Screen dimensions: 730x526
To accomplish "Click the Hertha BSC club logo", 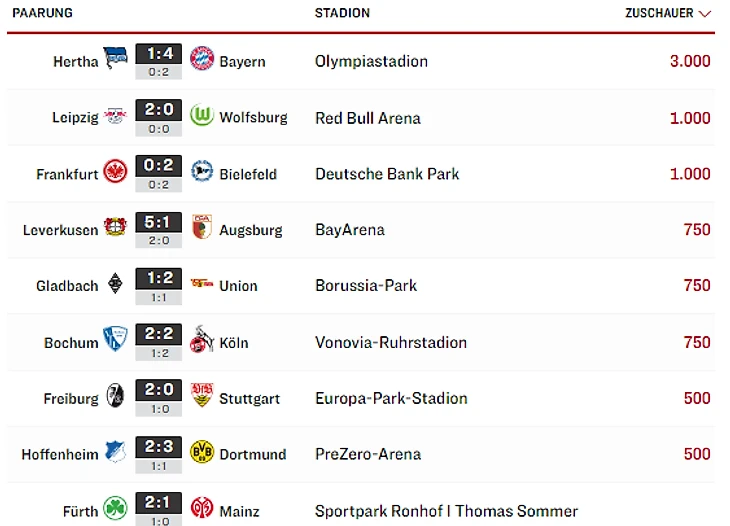I will [115, 58].
